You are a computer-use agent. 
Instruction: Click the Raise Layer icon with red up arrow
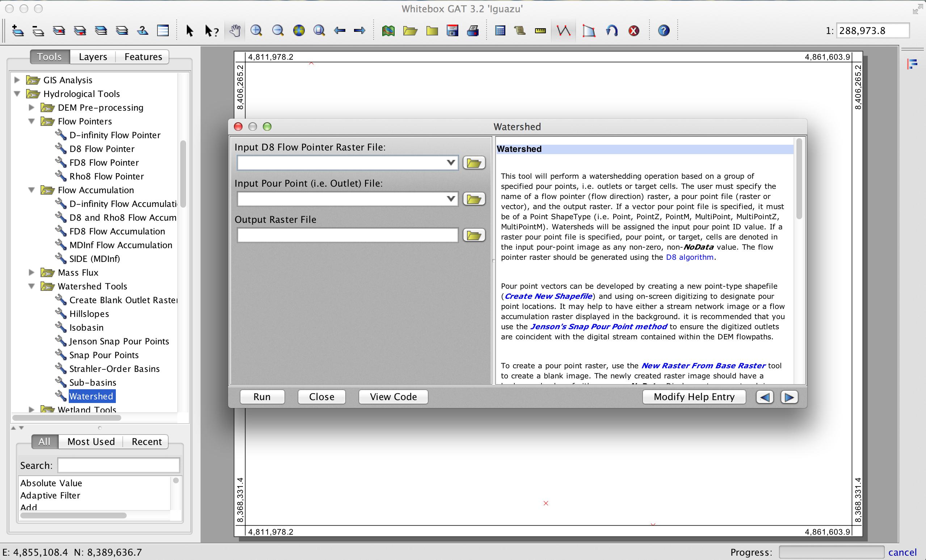(59, 30)
